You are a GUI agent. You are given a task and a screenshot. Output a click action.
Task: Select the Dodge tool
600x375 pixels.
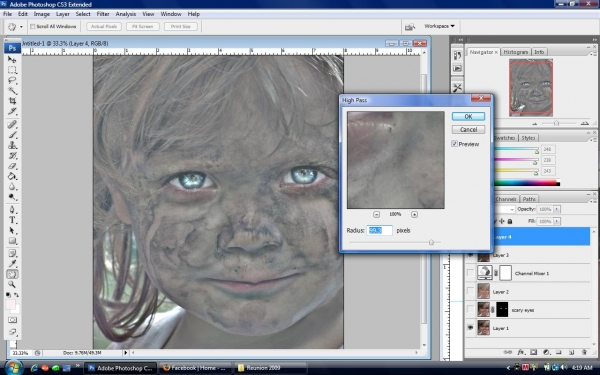pyautogui.click(x=12, y=197)
